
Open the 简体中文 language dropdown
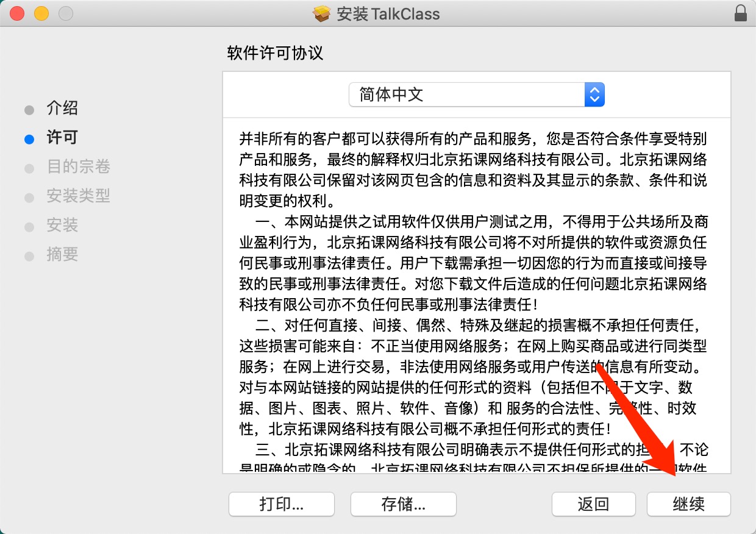[476, 94]
